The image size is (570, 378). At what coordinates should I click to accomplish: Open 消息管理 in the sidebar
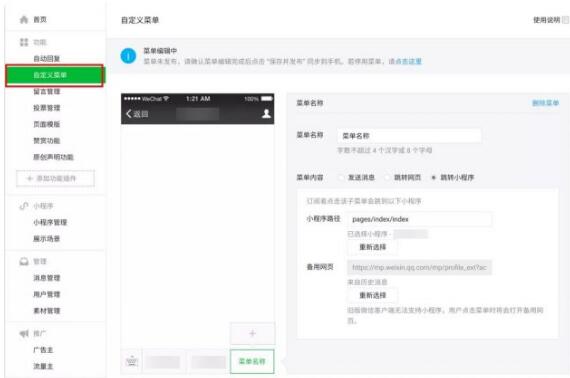click(x=47, y=278)
